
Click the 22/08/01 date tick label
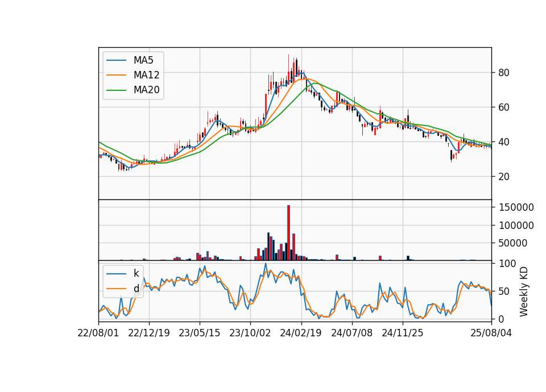(x=98, y=333)
